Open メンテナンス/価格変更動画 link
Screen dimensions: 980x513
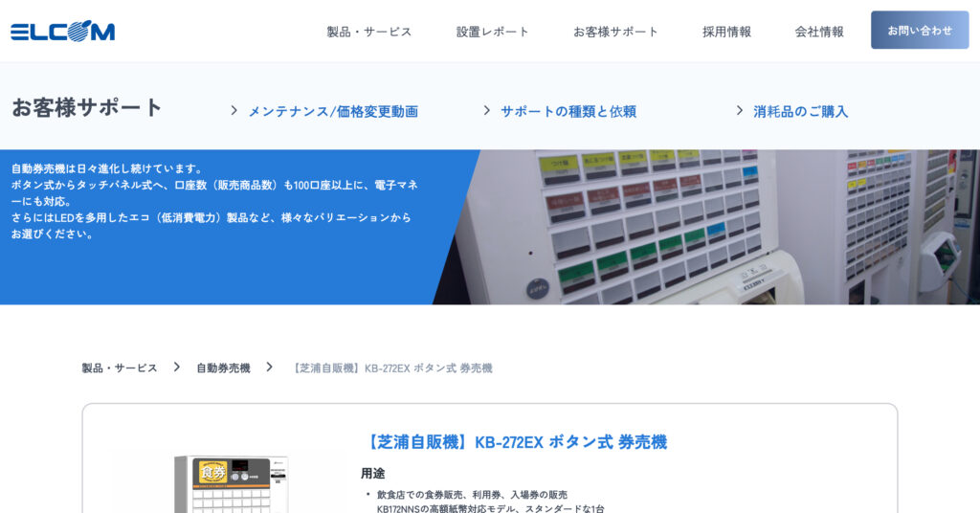click(333, 111)
